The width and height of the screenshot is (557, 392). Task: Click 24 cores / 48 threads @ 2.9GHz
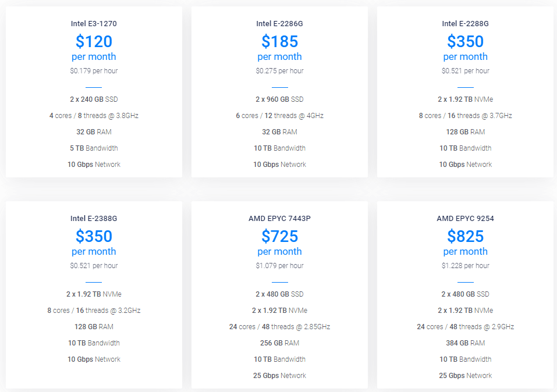tap(466, 327)
